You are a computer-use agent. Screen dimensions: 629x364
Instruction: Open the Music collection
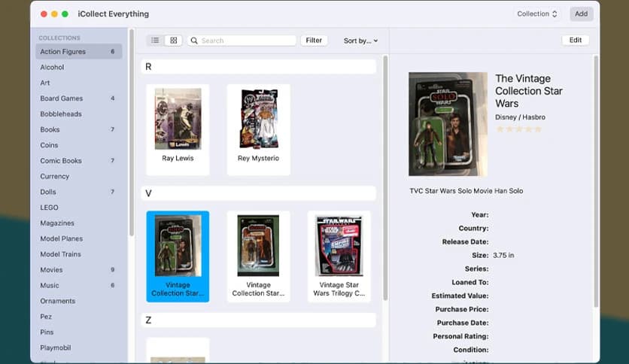pos(78,286)
